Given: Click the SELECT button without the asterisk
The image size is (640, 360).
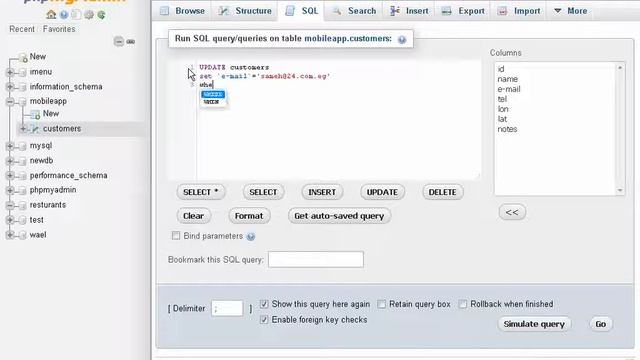Looking at the screenshot, I should 263,192.
